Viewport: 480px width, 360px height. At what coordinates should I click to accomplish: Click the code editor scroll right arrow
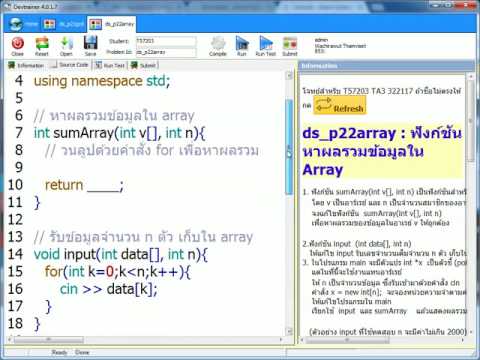coord(281,340)
